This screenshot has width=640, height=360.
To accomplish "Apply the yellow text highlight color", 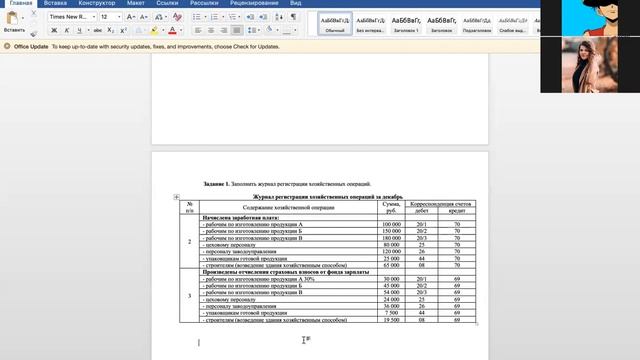I will coord(154,30).
